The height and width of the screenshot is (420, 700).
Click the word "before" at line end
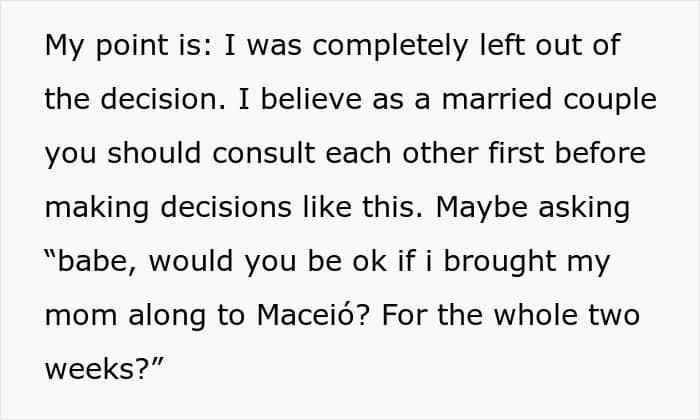pyautogui.click(x=600, y=153)
